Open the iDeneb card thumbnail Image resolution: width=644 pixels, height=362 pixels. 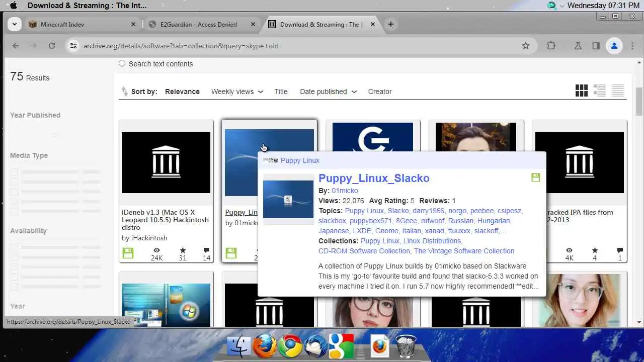(x=166, y=162)
